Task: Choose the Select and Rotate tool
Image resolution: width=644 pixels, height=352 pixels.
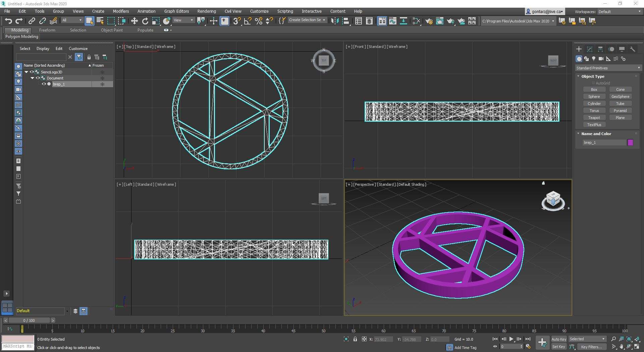Action: click(145, 21)
